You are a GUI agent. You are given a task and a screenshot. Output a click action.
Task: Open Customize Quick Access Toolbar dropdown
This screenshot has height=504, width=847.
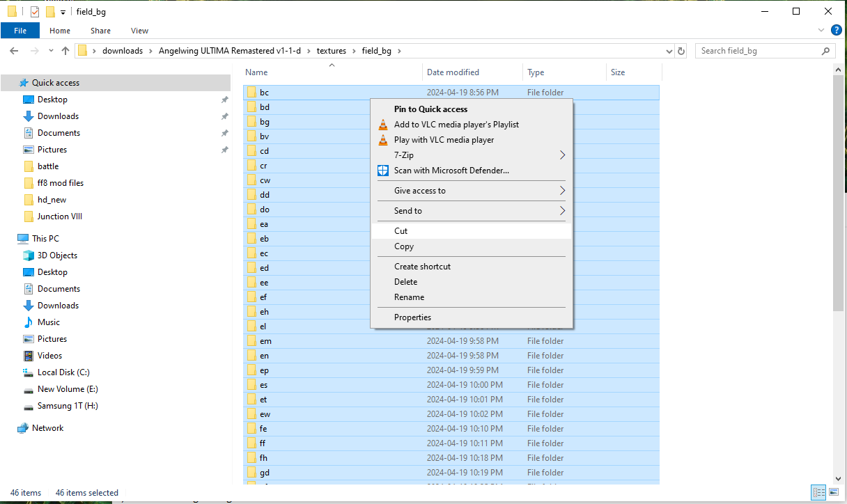pos(63,12)
